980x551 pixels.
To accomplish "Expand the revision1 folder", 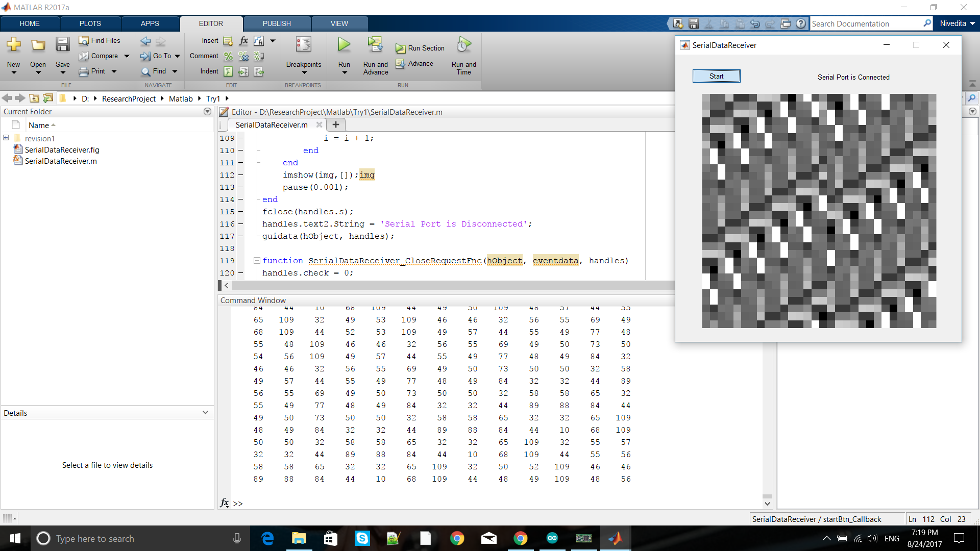I will (x=6, y=138).
